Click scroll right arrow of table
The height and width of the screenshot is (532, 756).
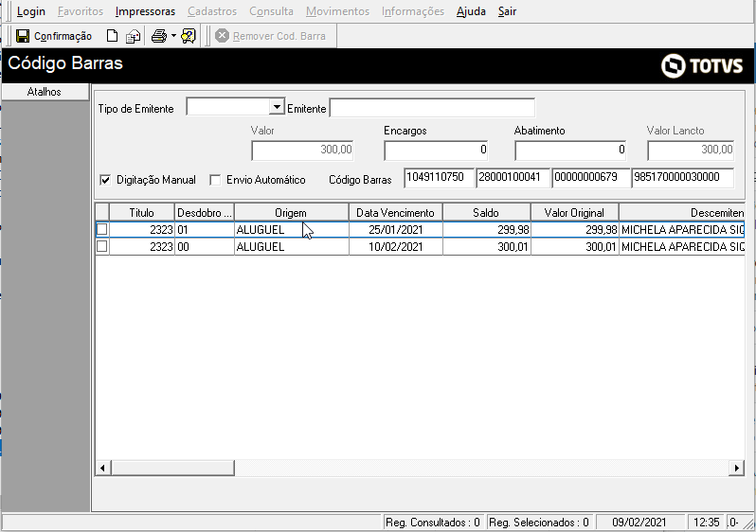pos(736,468)
